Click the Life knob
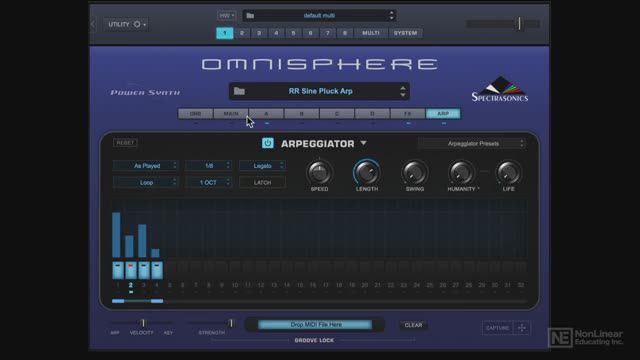 [x=509, y=172]
